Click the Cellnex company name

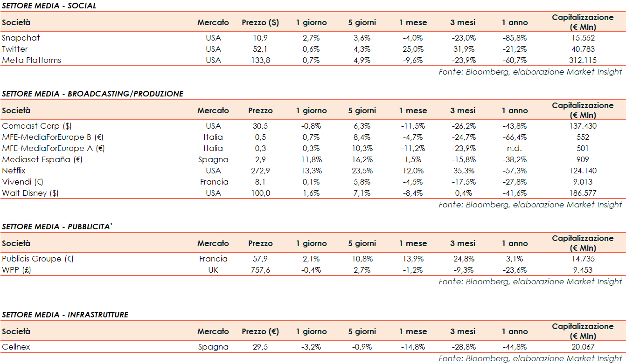tap(16, 347)
